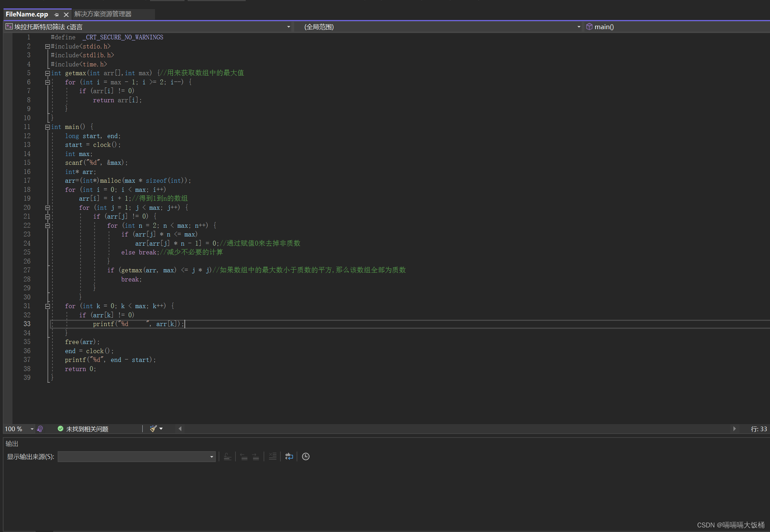Select the FileName.cpp tab
The width and height of the screenshot is (770, 532).
(27, 14)
